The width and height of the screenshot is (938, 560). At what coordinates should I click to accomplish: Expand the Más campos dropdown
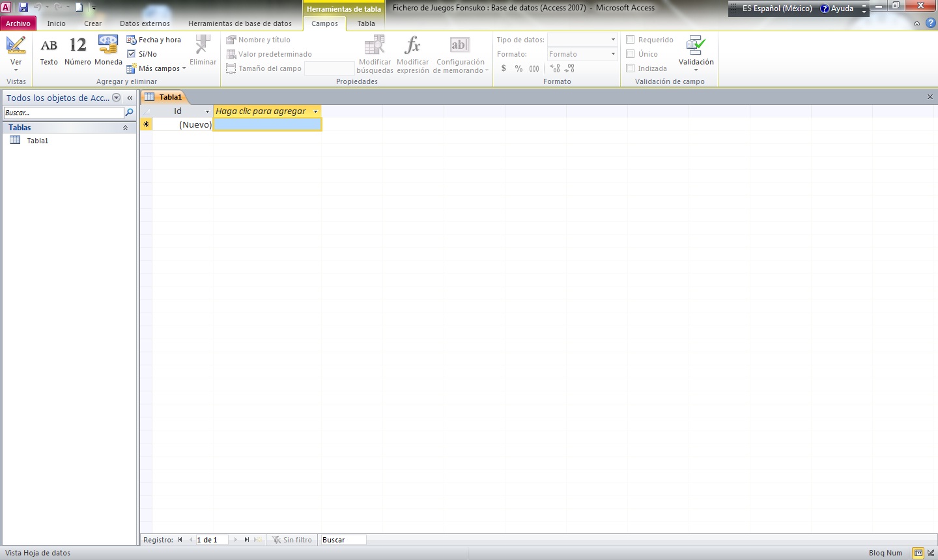pyautogui.click(x=184, y=68)
